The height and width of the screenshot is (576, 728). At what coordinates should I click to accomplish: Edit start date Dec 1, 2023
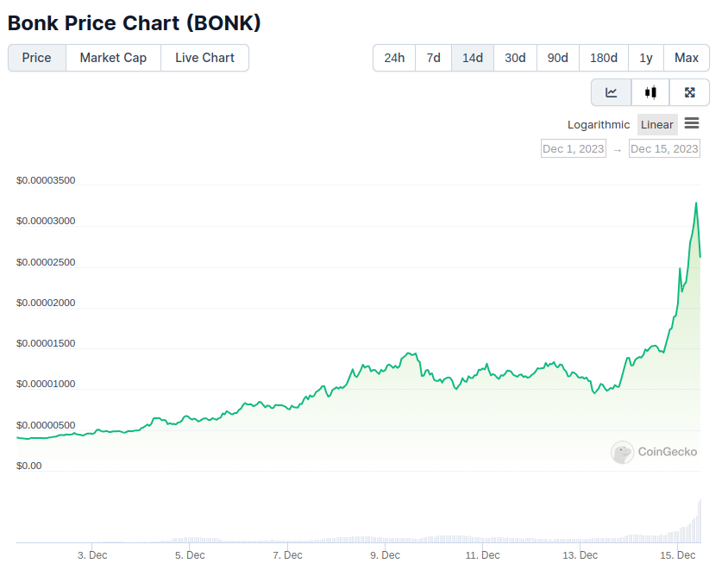tap(574, 148)
